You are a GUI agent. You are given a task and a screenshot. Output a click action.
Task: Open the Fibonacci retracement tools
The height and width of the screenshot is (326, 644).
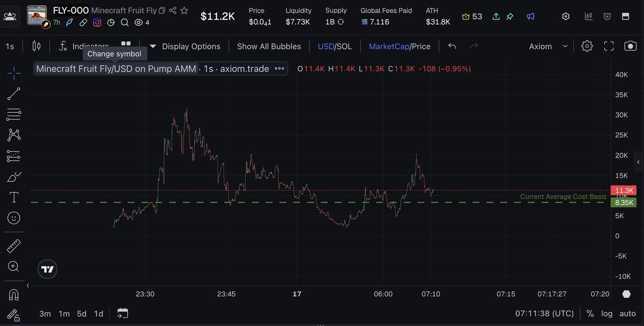point(14,114)
